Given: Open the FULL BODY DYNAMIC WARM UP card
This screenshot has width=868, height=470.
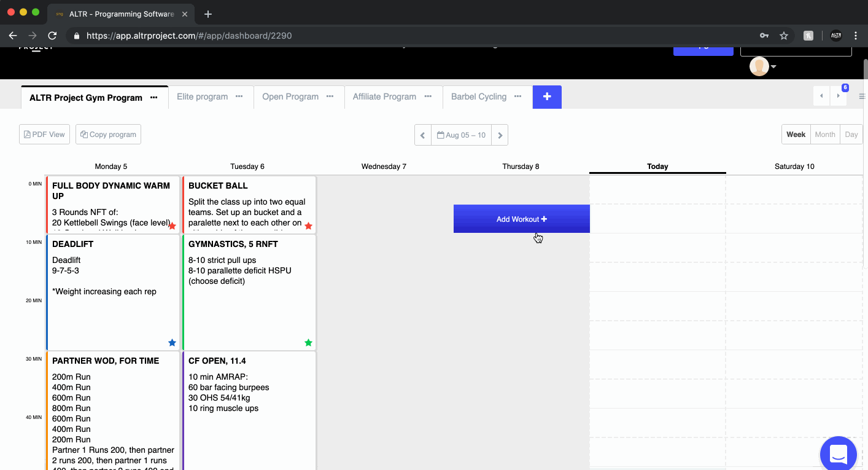Looking at the screenshot, I should pyautogui.click(x=113, y=205).
